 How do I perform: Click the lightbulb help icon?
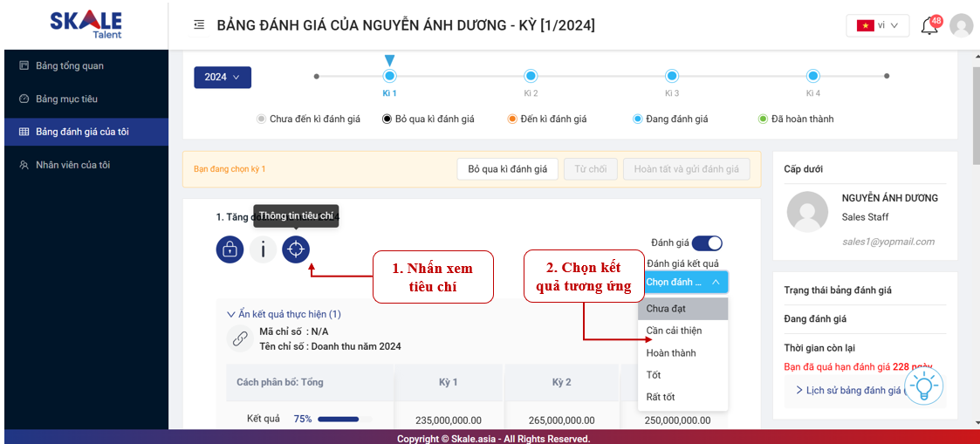coord(923,385)
